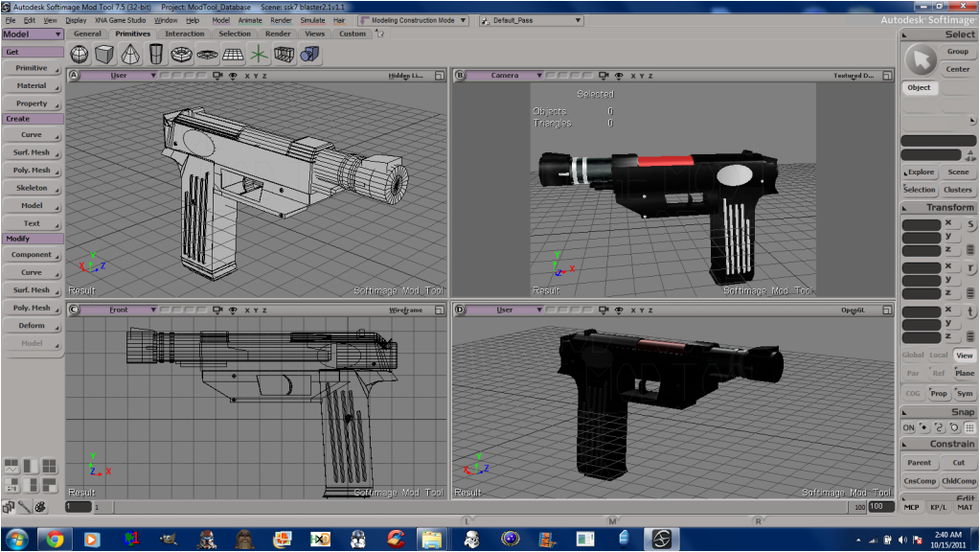
Task: Switch to the Render toolbar tab
Action: pos(278,34)
